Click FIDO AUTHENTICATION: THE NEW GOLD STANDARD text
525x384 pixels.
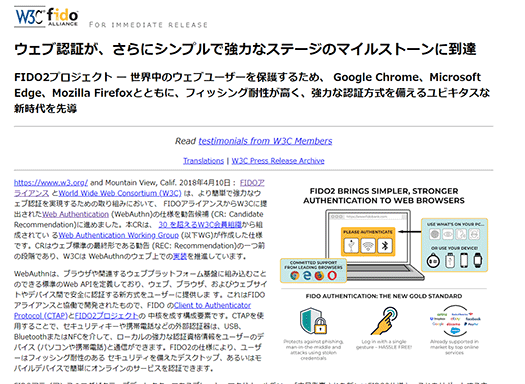[x=384, y=296]
